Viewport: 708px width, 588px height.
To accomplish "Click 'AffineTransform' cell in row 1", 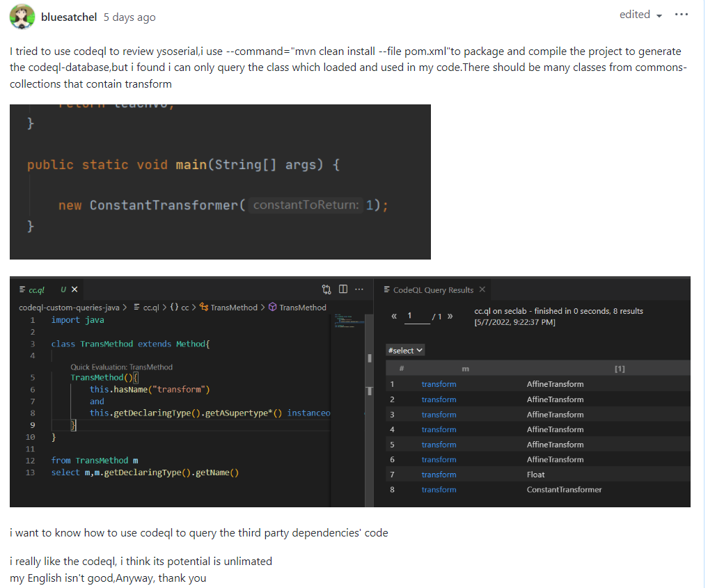I will pos(555,384).
